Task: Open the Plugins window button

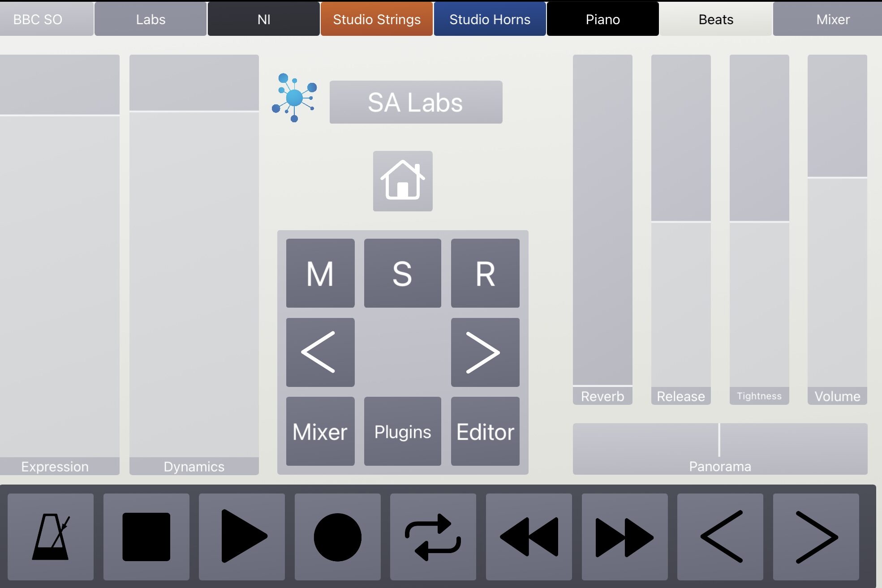Action: pos(402,431)
